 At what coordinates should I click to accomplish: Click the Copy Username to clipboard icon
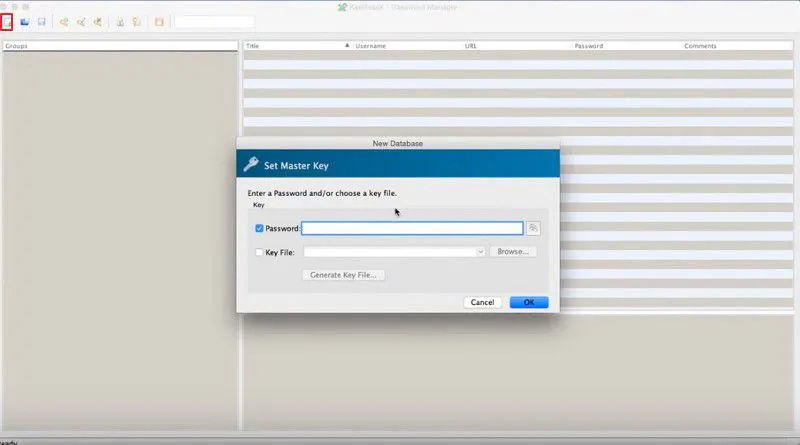point(120,22)
